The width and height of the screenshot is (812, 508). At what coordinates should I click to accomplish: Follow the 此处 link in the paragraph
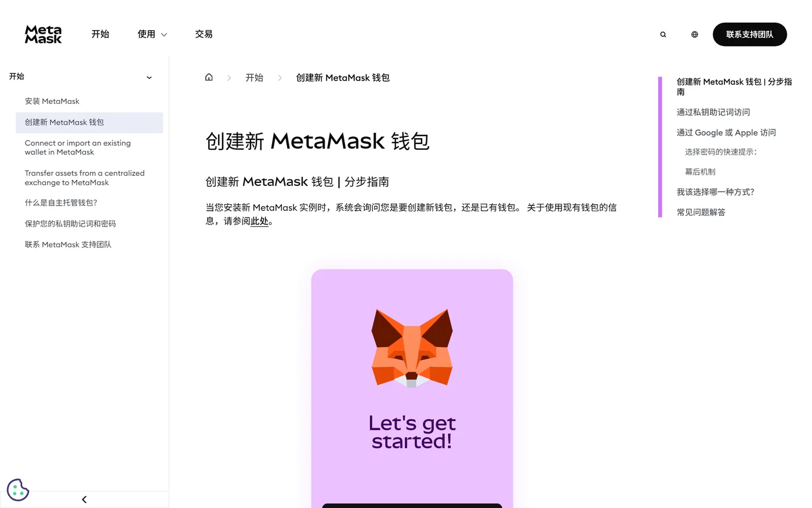[x=259, y=221]
